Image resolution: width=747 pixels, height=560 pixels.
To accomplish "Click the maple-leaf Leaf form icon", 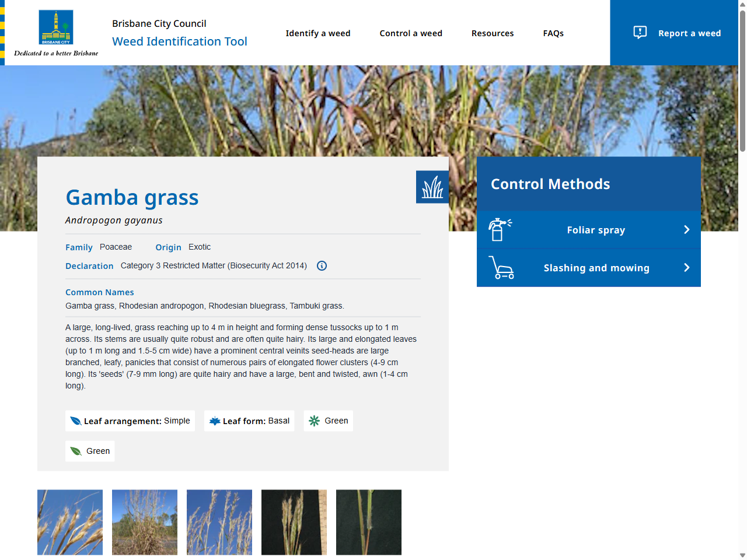I will (215, 421).
